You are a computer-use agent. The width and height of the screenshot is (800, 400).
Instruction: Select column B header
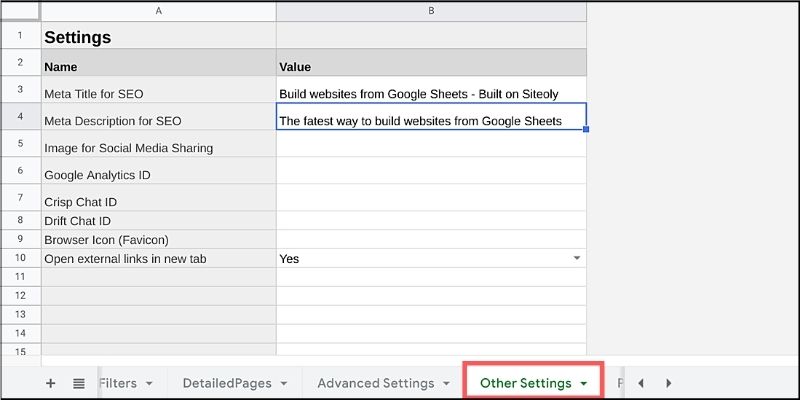[x=430, y=10]
